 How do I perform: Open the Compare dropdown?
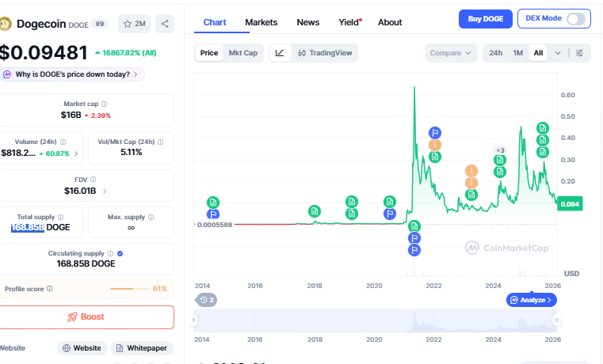click(452, 53)
